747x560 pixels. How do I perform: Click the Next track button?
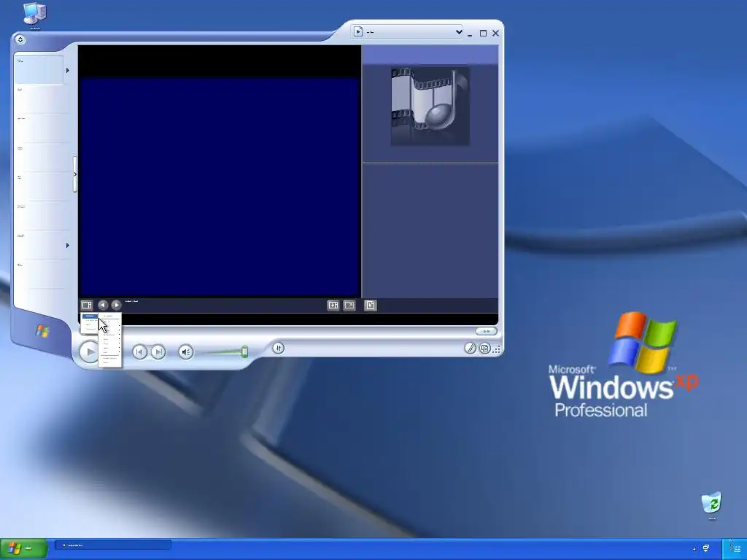158,352
